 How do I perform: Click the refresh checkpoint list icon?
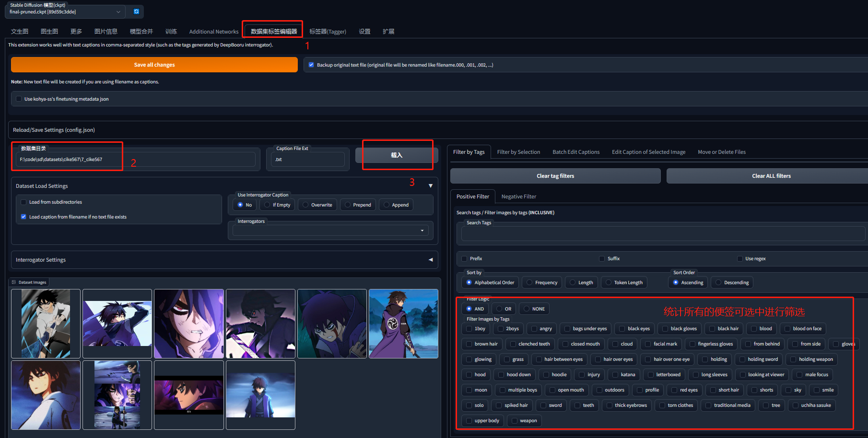coord(136,12)
